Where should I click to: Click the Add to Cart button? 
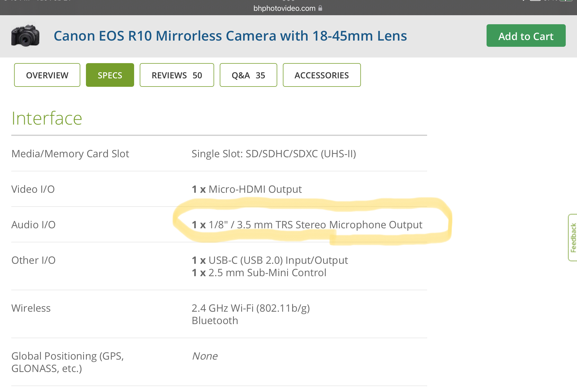(526, 36)
